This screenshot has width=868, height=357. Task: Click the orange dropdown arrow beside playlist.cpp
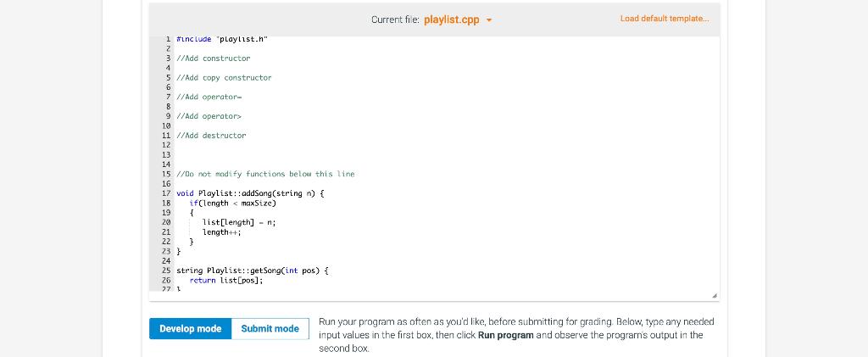pyautogui.click(x=489, y=20)
